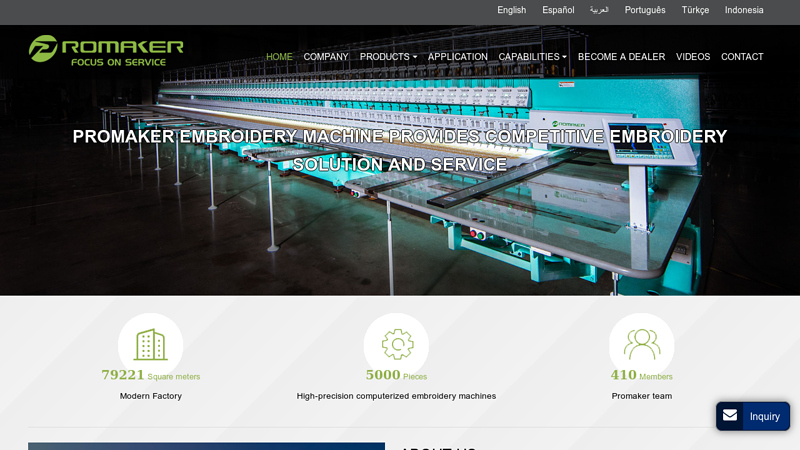Image resolution: width=800 pixels, height=450 pixels.
Task: Switch language to Indonesia
Action: click(744, 10)
